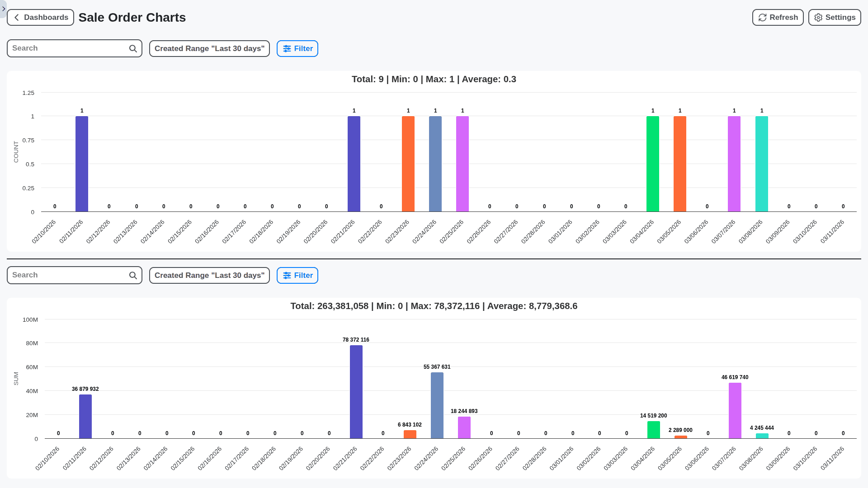Select the Filter icon above the count chart
Screen dimensions: 868x488
point(288,48)
